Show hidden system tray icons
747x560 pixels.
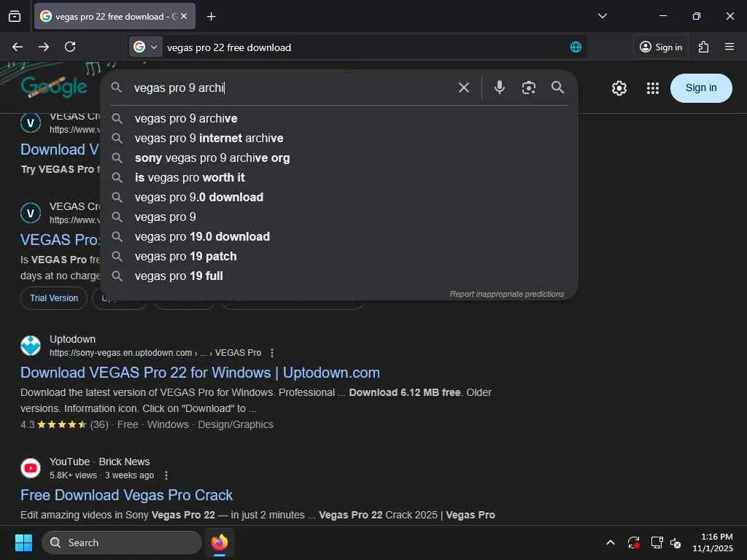pos(611,542)
